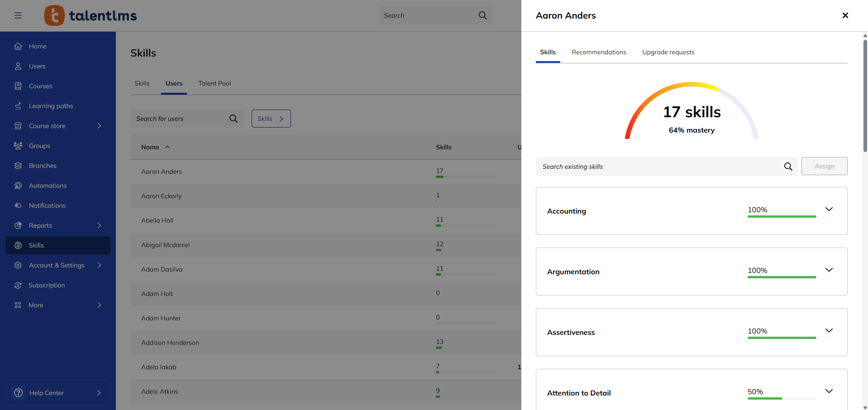Select the Automations sidebar icon
868x410 pixels.
(x=18, y=186)
